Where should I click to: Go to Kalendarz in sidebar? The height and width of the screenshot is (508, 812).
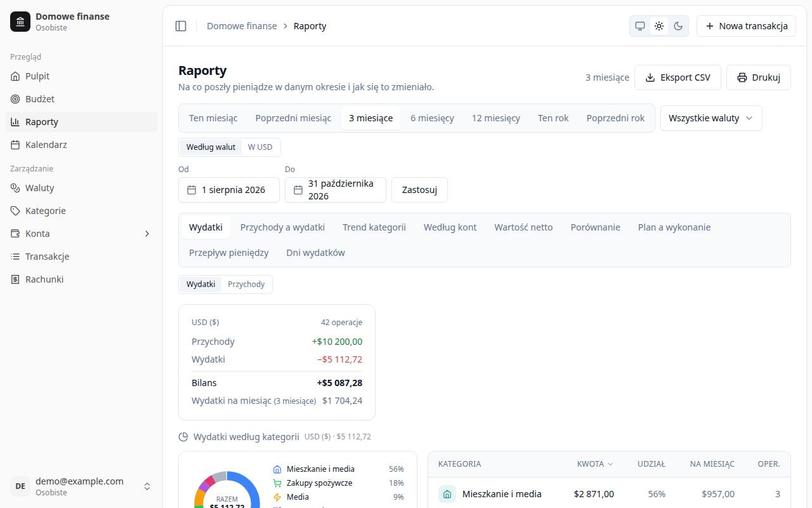coord(81,145)
